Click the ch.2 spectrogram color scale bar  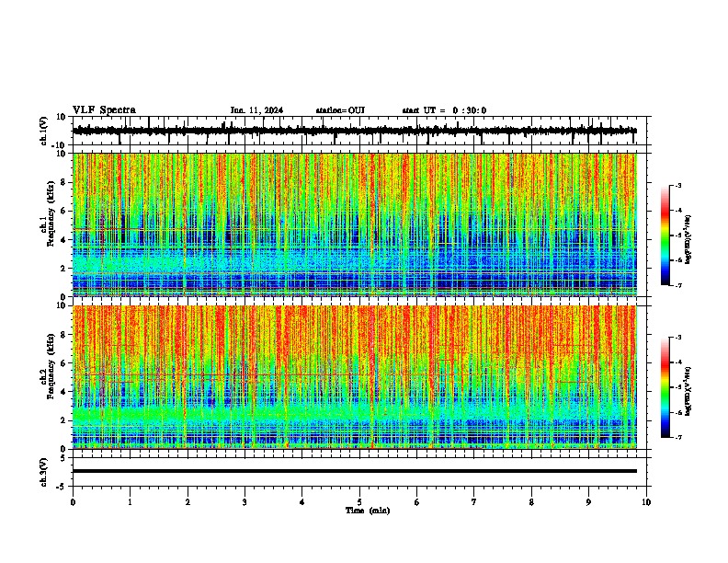pos(665,387)
